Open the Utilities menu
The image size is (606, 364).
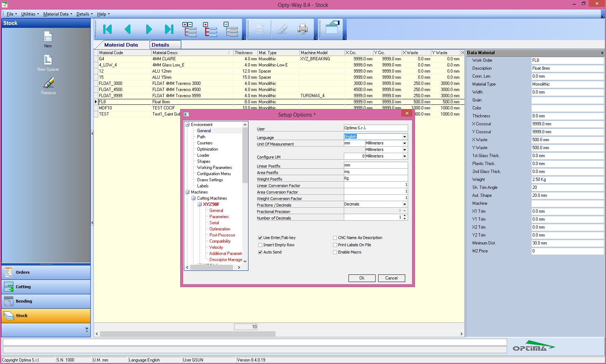pyautogui.click(x=30, y=14)
